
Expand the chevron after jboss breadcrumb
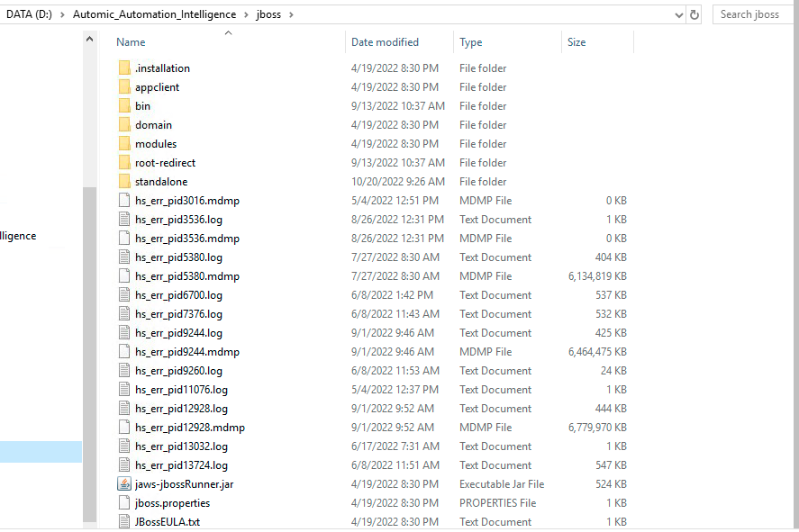[x=292, y=14]
